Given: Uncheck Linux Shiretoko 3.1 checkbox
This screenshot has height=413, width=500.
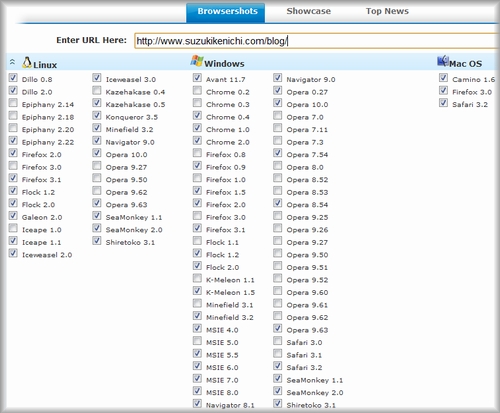Looking at the screenshot, I should click(97, 241).
